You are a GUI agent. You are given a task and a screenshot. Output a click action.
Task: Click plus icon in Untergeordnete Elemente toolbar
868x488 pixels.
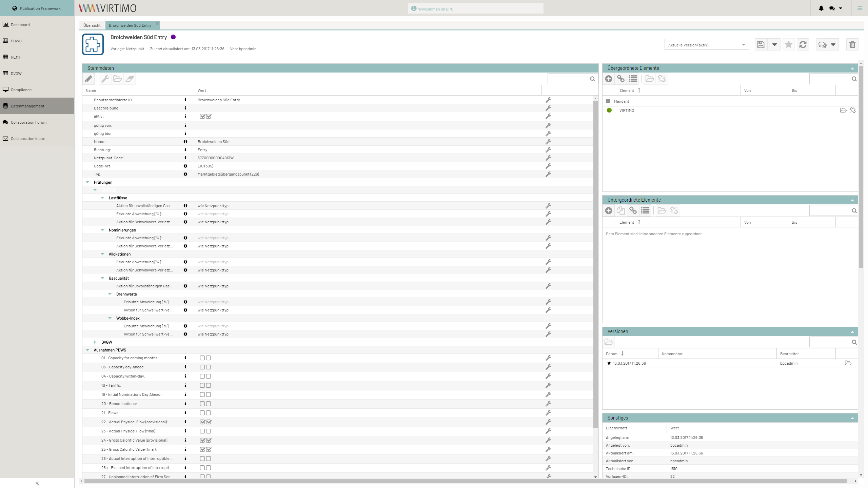pos(609,211)
